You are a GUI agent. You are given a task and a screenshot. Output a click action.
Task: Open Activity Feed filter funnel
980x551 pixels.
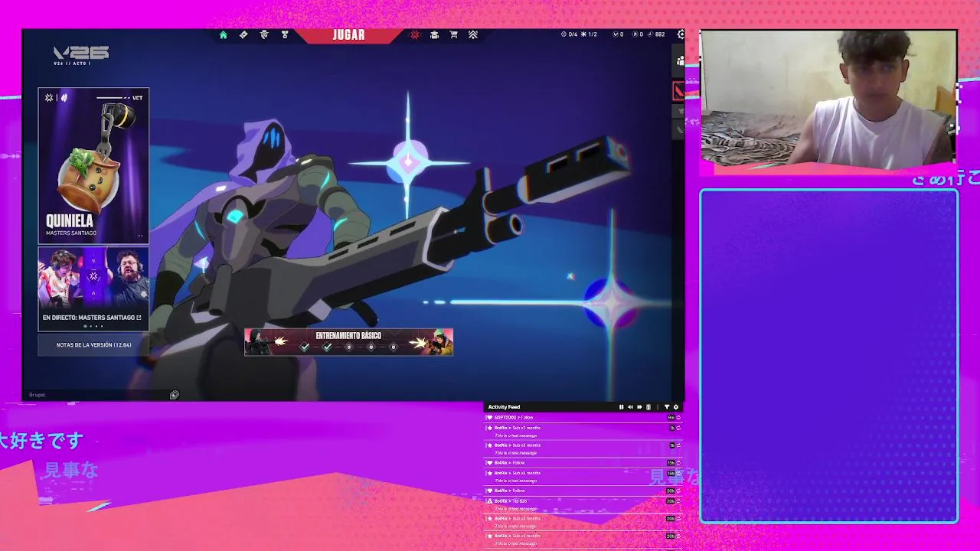pyautogui.click(x=667, y=407)
